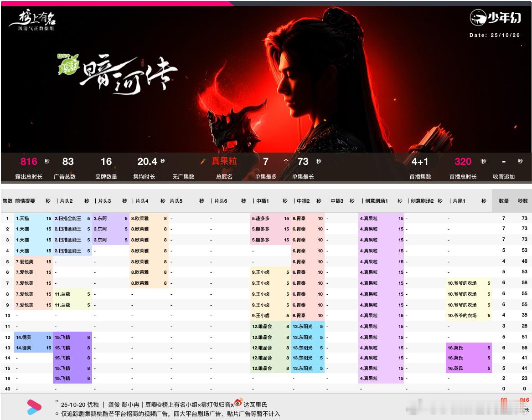
Task: Click the 集数 column header
Action: point(7,201)
